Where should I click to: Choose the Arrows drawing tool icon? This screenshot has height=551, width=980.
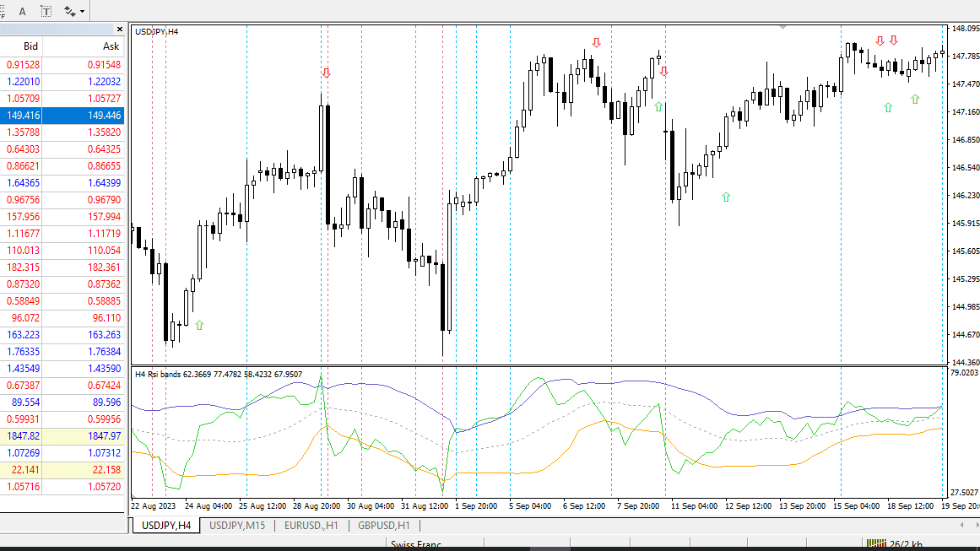coord(69,11)
